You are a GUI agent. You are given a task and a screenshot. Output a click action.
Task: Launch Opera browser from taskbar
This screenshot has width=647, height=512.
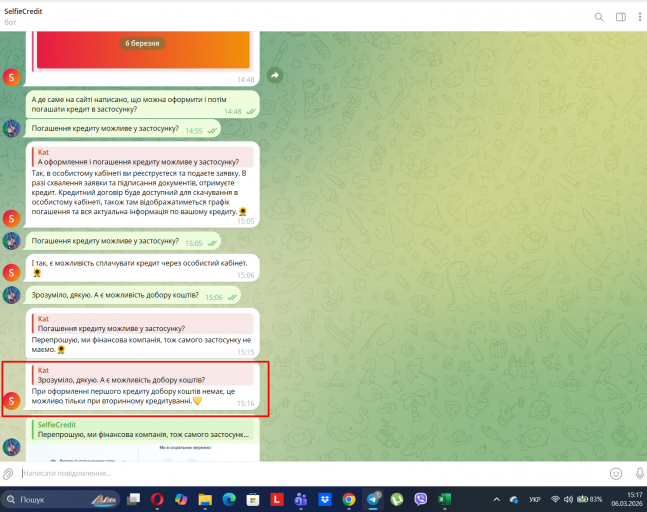157,500
